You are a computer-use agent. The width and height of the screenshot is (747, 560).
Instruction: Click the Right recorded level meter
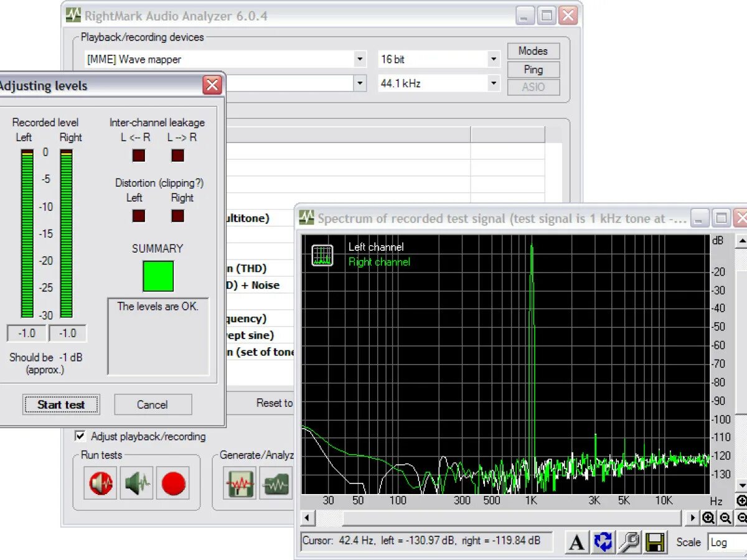click(66, 233)
